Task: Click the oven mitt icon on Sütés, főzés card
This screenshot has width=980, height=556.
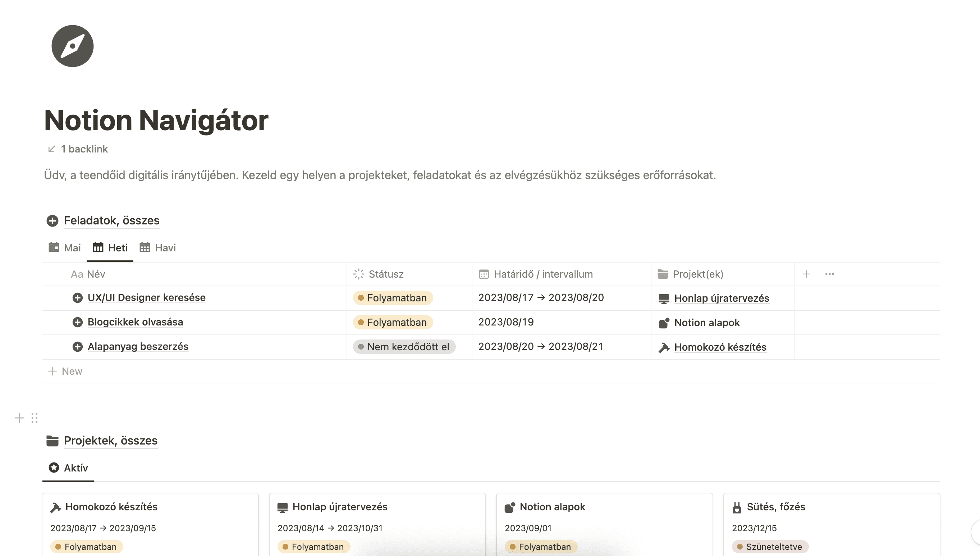Action: point(737,507)
